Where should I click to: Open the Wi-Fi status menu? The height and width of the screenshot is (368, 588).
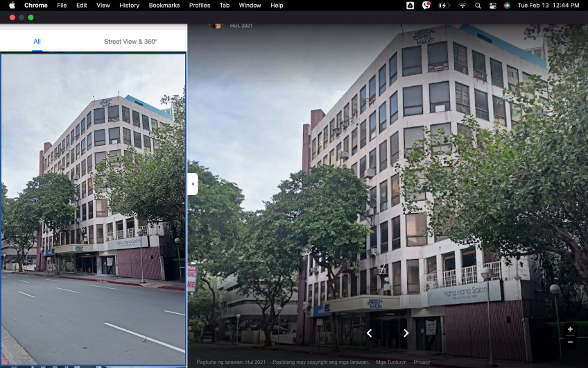[462, 5]
